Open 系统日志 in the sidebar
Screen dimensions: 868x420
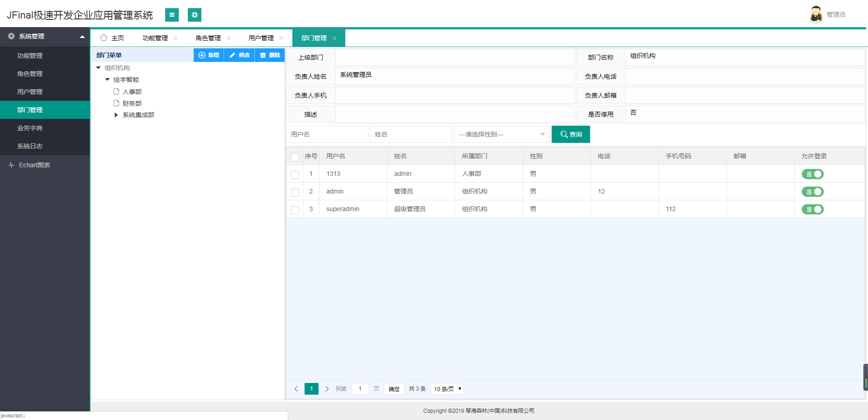(x=45, y=146)
